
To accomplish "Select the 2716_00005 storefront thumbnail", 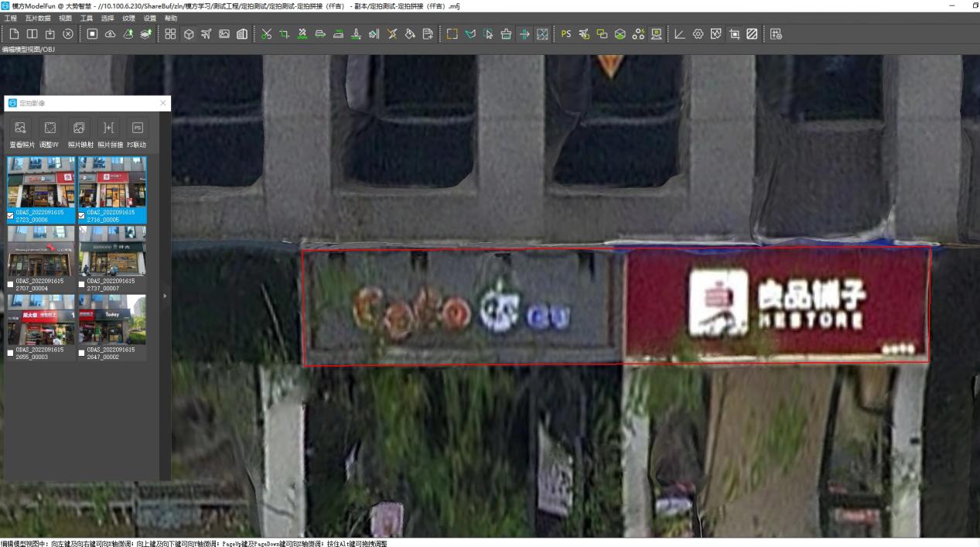I will (112, 182).
